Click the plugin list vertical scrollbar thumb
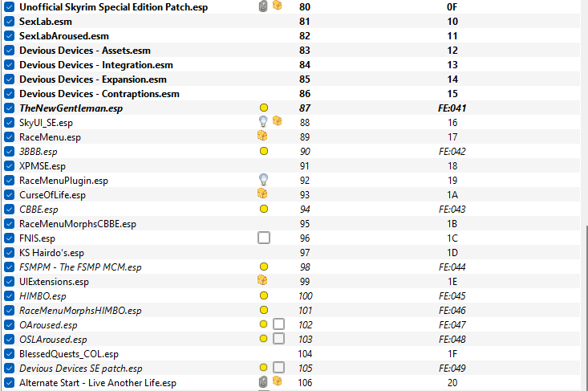 (586, 308)
